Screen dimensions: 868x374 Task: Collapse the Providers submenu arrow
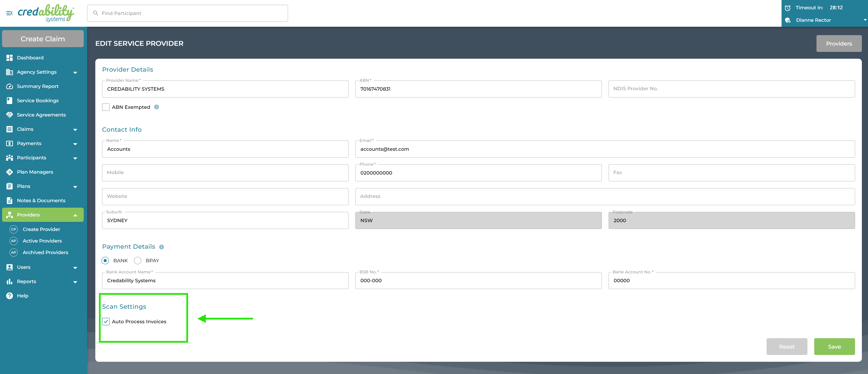tap(75, 215)
